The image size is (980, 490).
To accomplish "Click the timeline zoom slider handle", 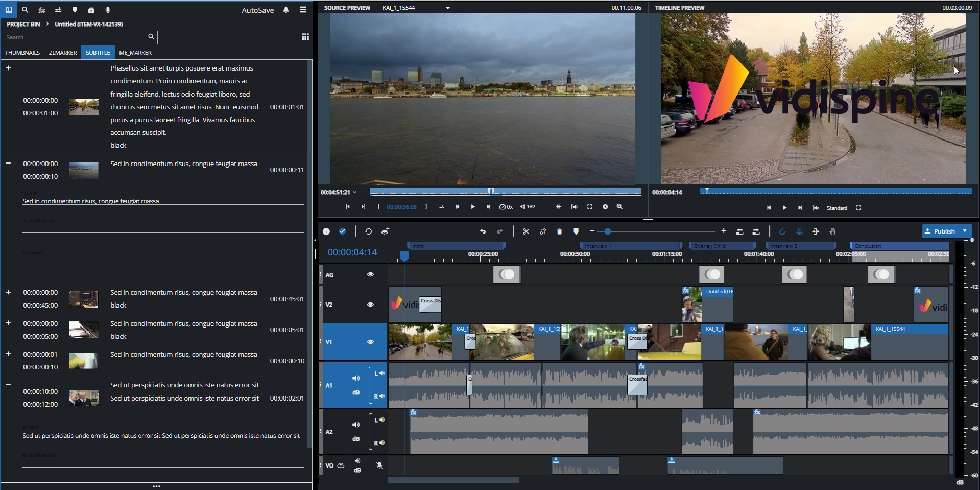I will pos(607,231).
